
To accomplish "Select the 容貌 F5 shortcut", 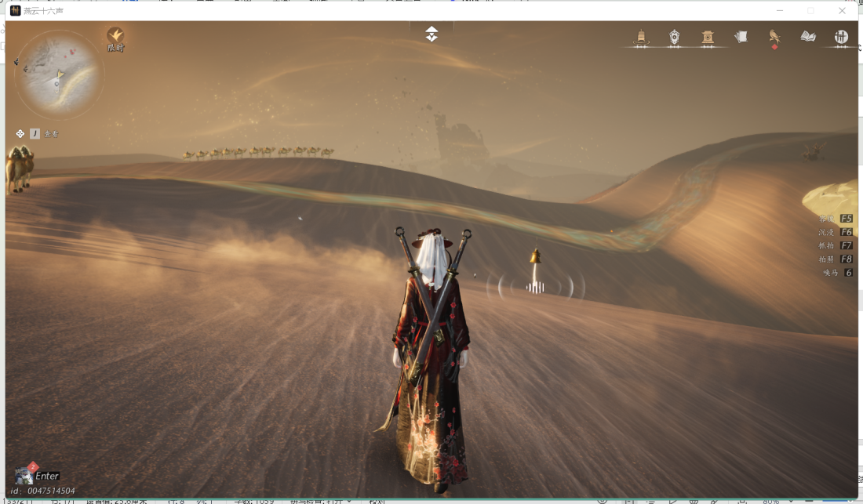I will [836, 218].
